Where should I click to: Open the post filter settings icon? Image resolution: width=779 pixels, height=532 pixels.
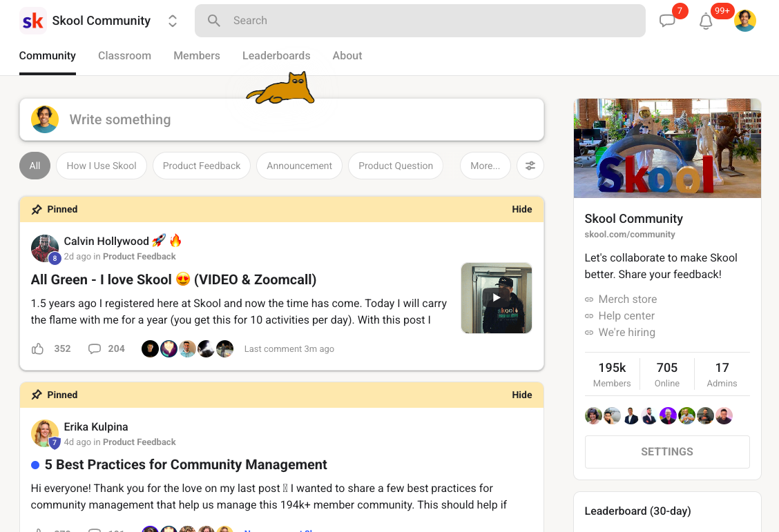(530, 166)
